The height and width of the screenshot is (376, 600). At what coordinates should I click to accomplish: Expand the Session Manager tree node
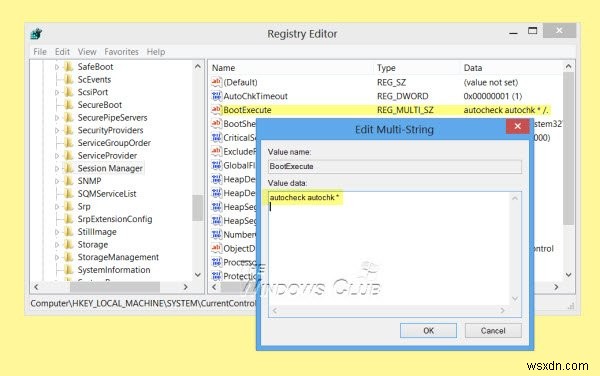coord(57,168)
